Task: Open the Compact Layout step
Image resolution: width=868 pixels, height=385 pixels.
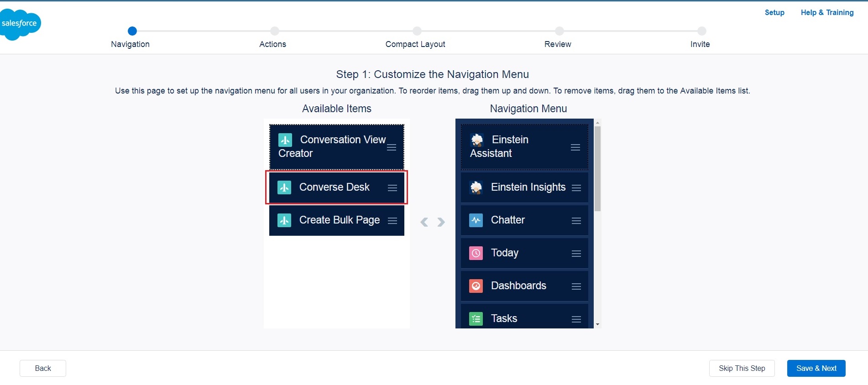Action: coord(417,31)
